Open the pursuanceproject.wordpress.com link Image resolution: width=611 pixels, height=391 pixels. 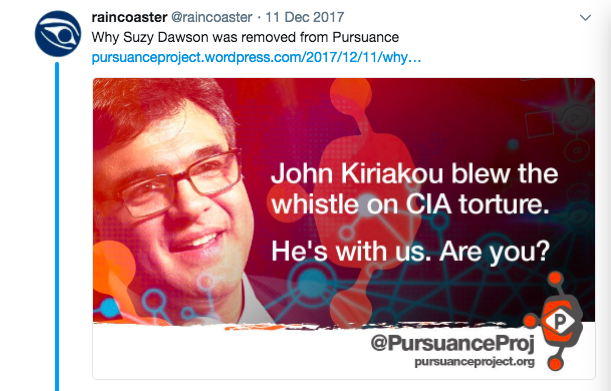256,57
